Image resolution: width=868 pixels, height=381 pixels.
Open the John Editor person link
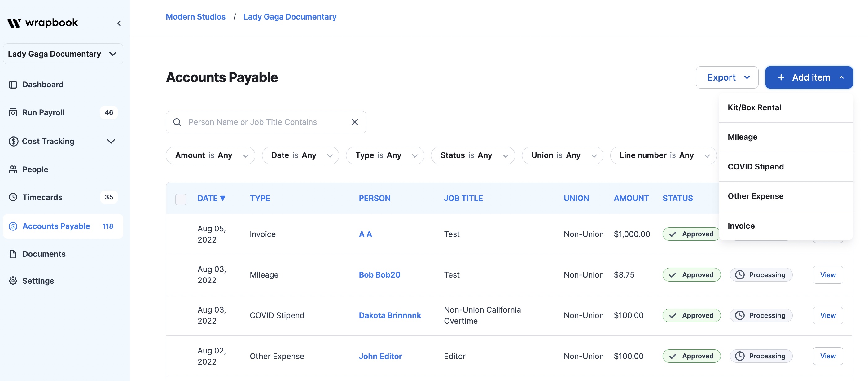[380, 356]
